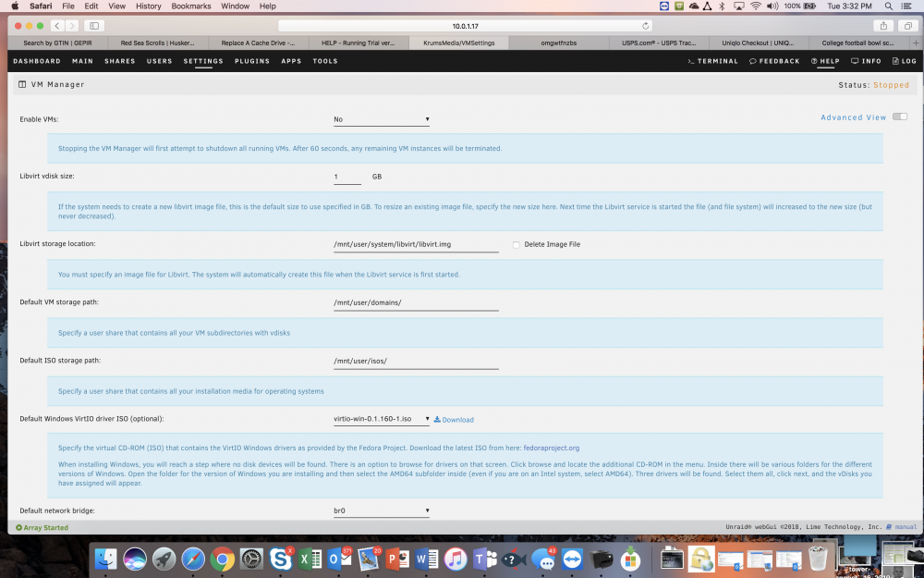Toggle Unraid Help text
This screenshot has height=578, width=924.
pyautogui.click(x=825, y=61)
